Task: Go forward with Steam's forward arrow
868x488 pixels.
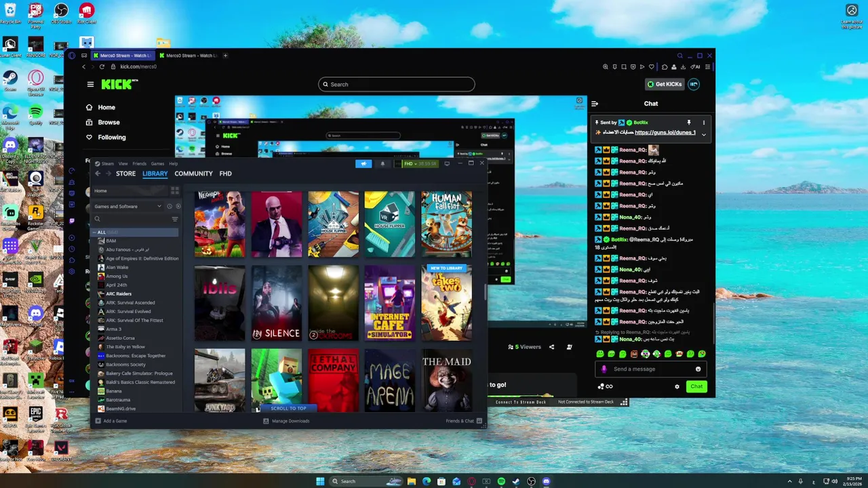Action: pyautogui.click(x=108, y=174)
